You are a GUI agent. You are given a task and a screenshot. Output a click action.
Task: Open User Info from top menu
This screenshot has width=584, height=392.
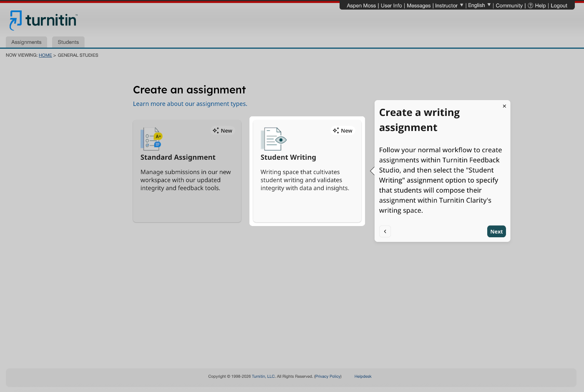pyautogui.click(x=391, y=5)
